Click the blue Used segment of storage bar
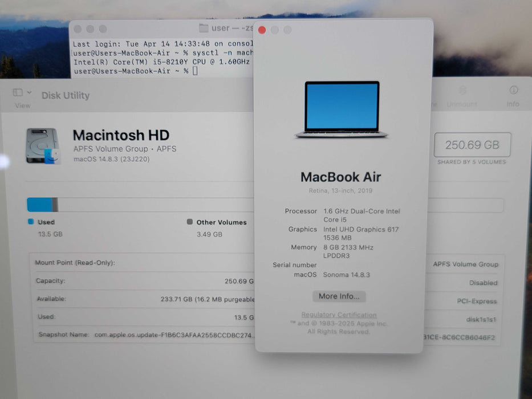 (40, 205)
